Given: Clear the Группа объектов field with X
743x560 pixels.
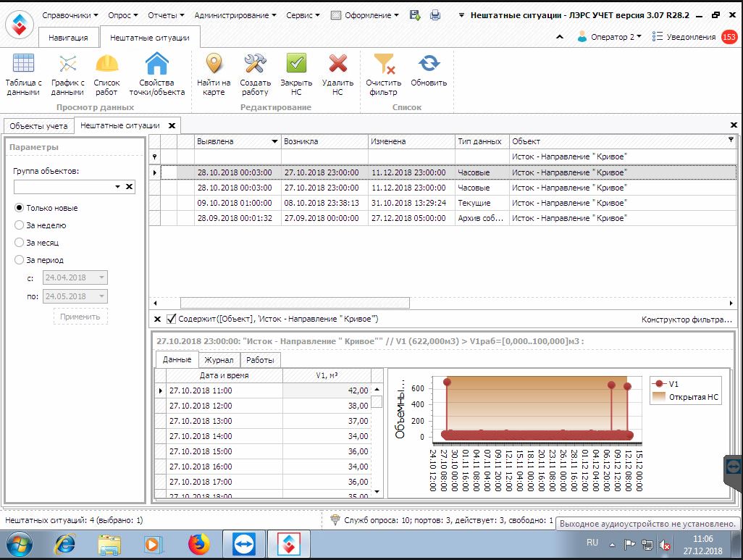Looking at the screenshot, I should tap(129, 187).
